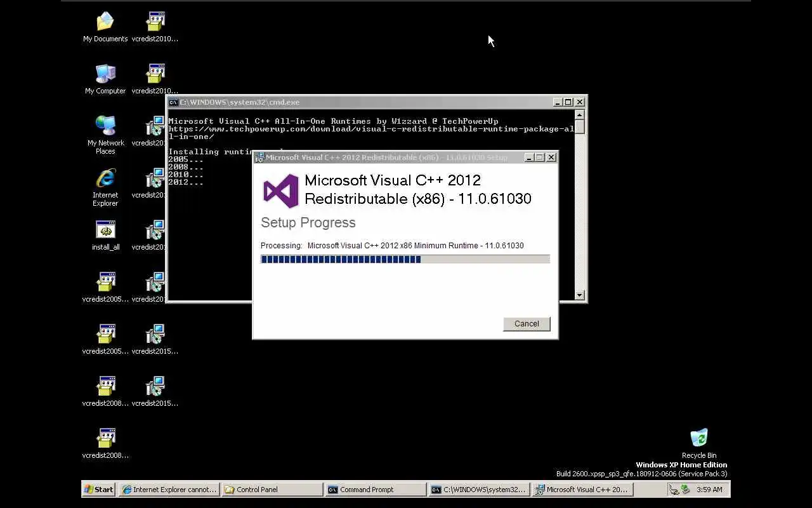Viewport: 812px width, 508px height.
Task: Select the Recycle Bin icon
Action: [x=699, y=443]
